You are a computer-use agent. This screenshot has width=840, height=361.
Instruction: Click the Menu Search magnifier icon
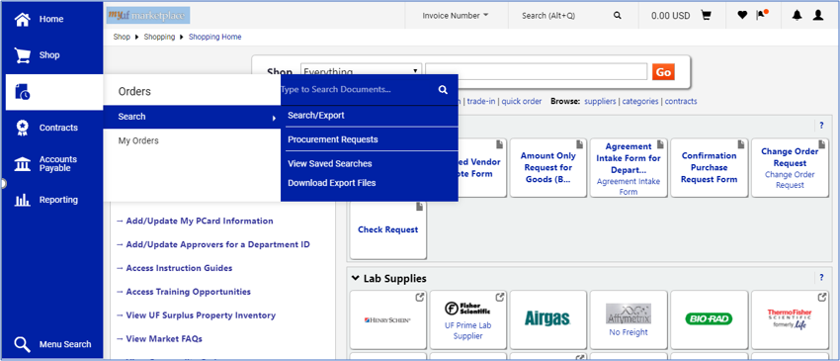[22, 344]
